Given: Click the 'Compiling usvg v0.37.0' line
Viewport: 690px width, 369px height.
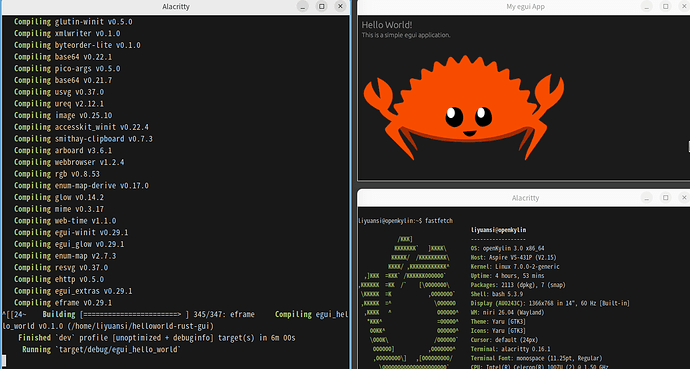Looking at the screenshot, I should 59,92.
